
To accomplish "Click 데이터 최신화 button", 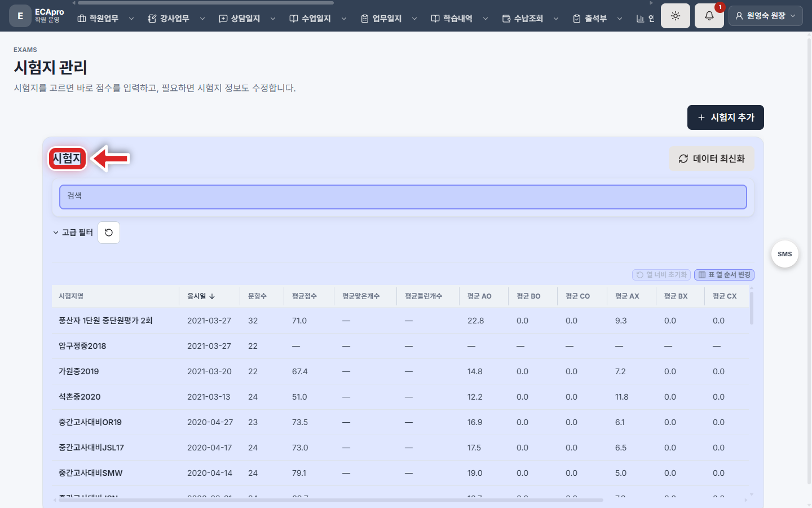I will click(x=712, y=159).
